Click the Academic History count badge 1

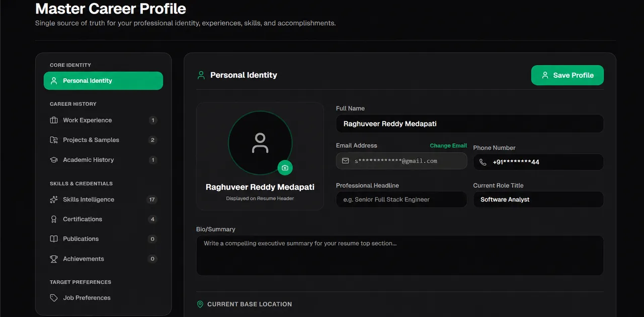coord(153,160)
